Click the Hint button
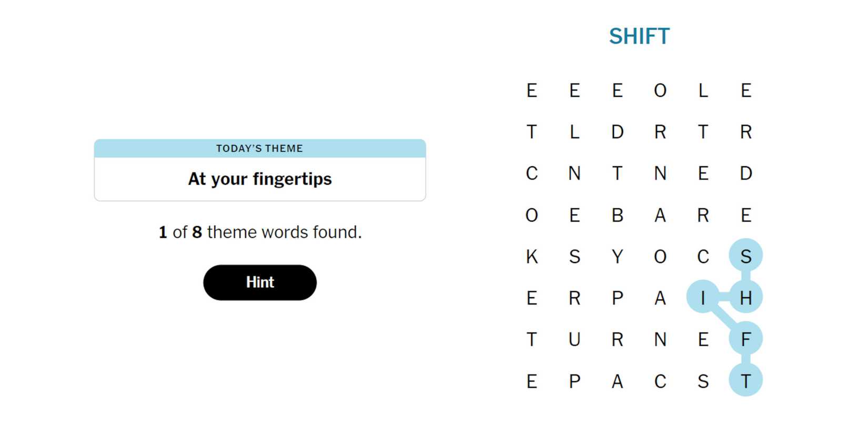Screen dimensions: 868x434 tap(260, 282)
